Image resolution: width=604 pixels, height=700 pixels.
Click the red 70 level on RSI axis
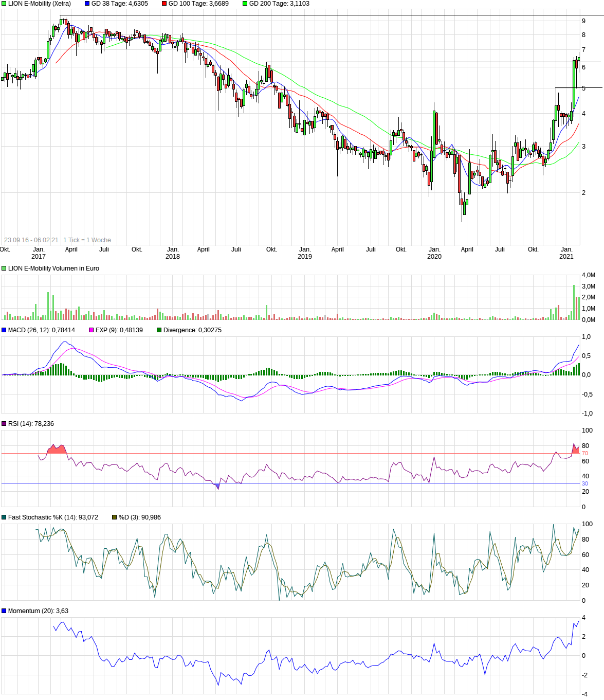pos(585,454)
